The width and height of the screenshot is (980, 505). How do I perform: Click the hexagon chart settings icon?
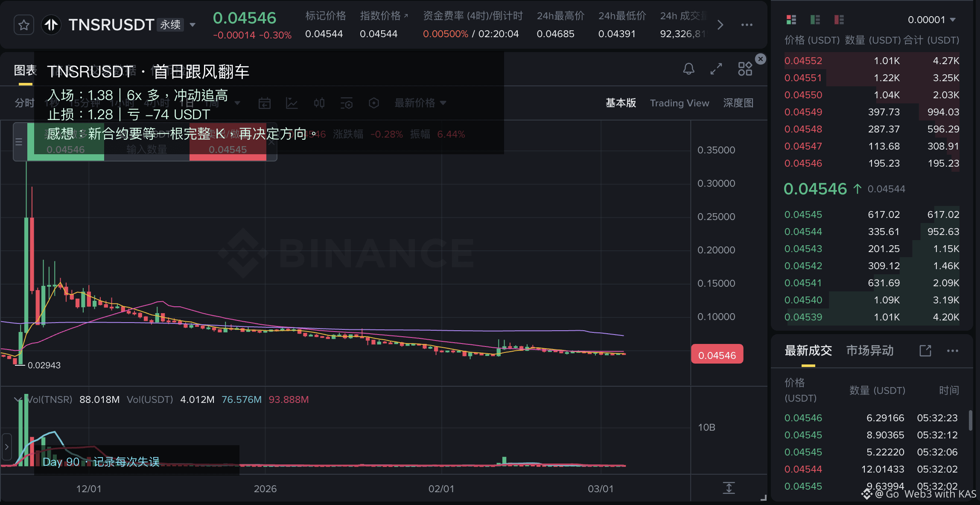(374, 103)
